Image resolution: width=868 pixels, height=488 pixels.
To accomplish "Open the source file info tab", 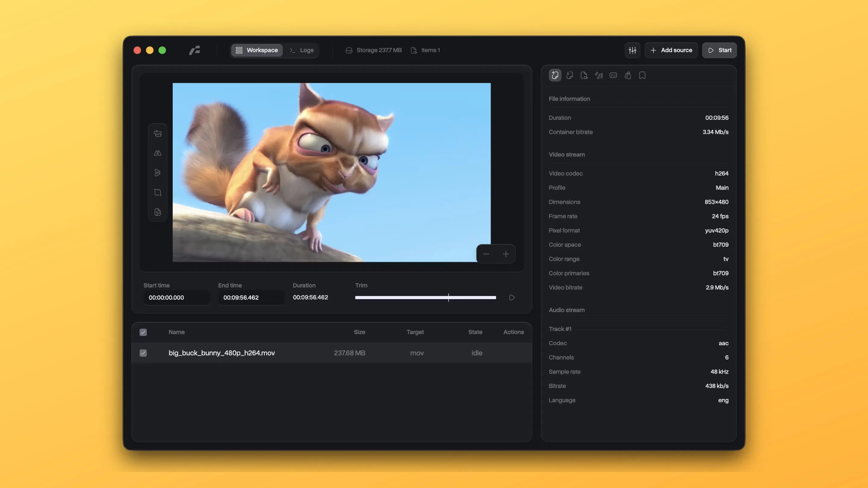I will 555,75.
